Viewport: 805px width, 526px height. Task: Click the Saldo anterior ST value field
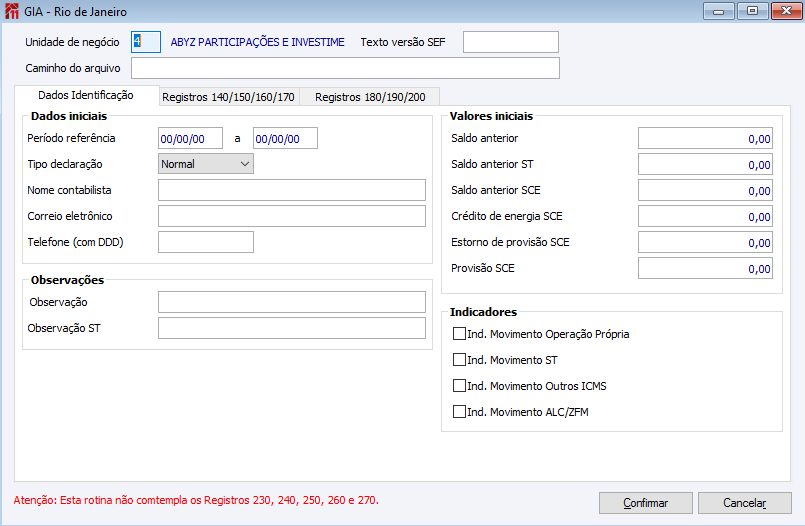point(705,164)
